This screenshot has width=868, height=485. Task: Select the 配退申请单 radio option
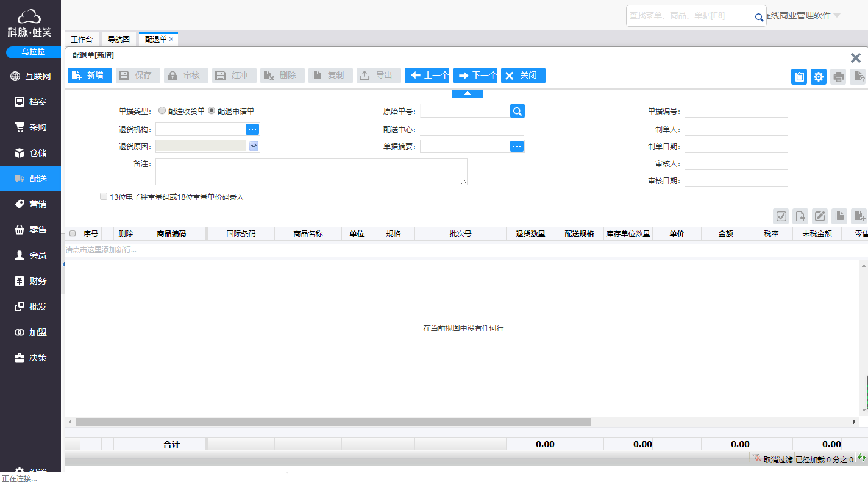(x=212, y=111)
